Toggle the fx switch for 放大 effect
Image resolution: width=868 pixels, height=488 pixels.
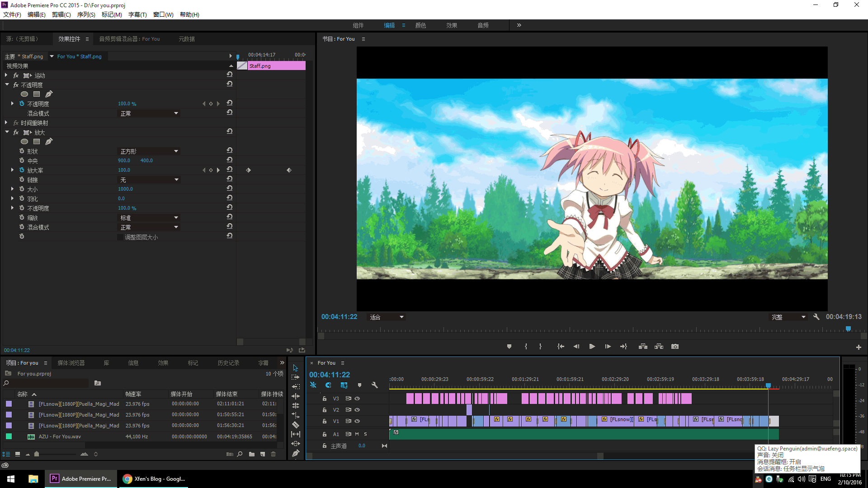click(x=16, y=132)
